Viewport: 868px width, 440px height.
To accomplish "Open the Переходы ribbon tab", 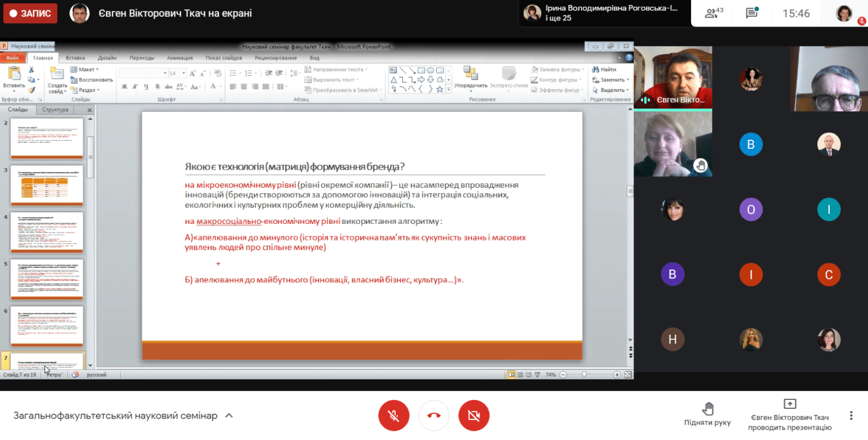I will coord(141,58).
